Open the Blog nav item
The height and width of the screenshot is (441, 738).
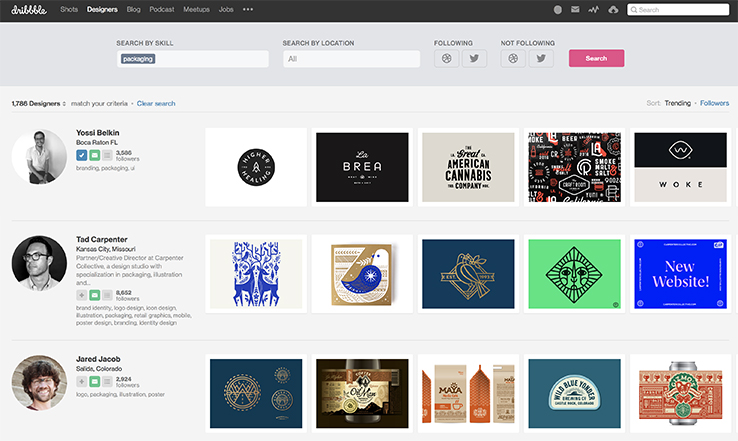(134, 9)
